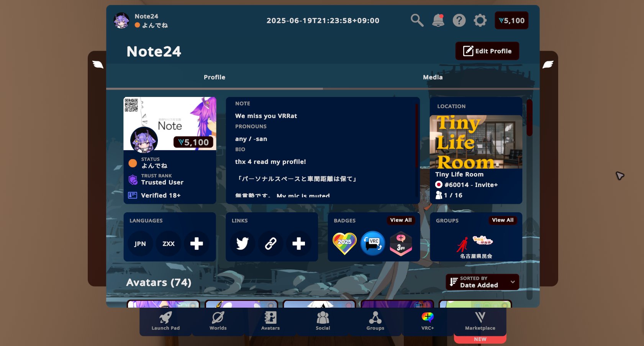Open the Worlds tab
This screenshot has width=644, height=346.
click(218, 321)
